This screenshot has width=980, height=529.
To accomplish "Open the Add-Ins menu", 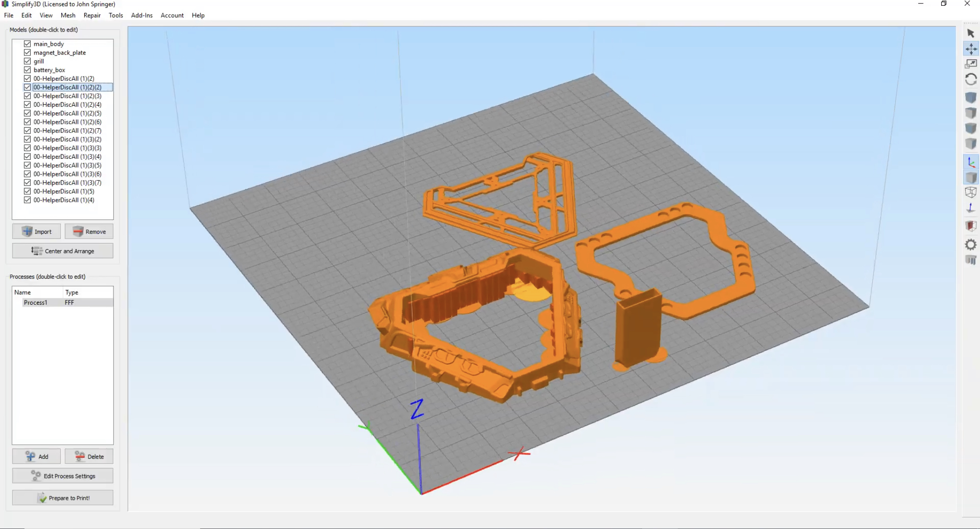I will 142,15.
